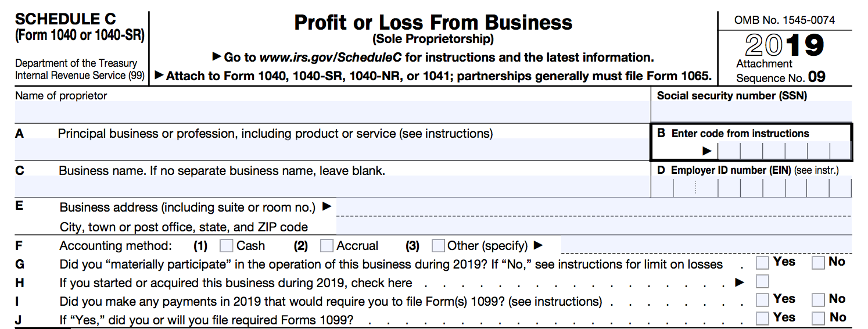Check the Other (specify) accounting box
The width and height of the screenshot is (868, 329).
439,246
